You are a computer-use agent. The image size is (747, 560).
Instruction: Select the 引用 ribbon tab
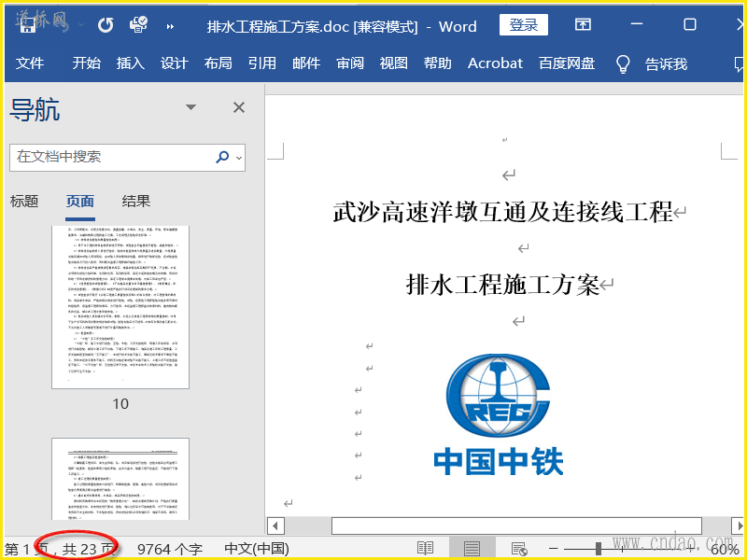262,63
